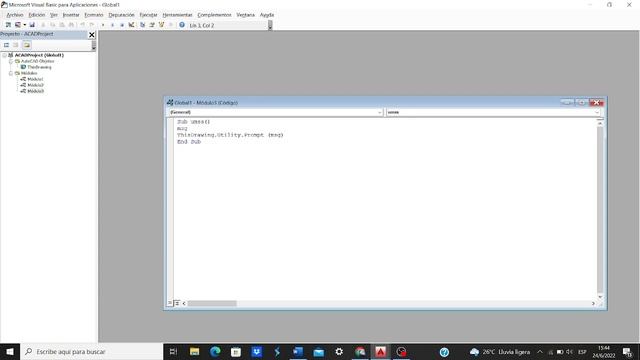
Task: Click the Redo toolbar icon
Action: (91, 25)
